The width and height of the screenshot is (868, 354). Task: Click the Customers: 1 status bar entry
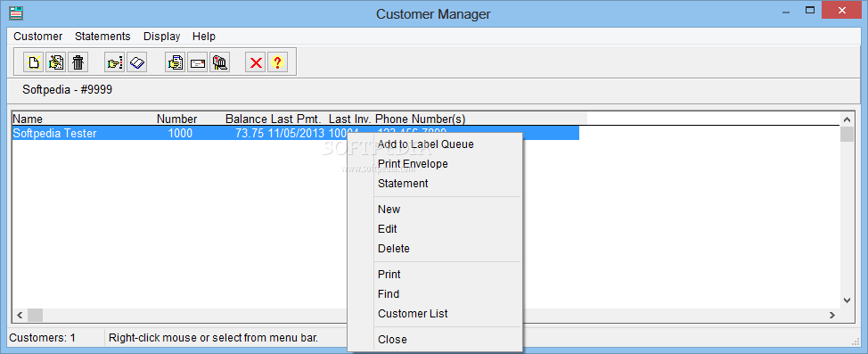click(x=42, y=337)
